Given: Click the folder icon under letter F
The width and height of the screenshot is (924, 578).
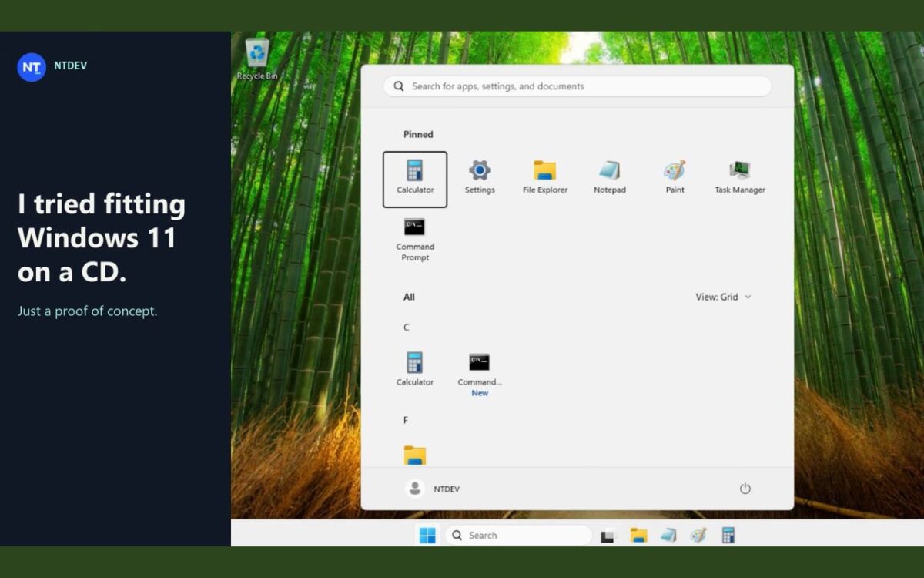Looking at the screenshot, I should click(x=415, y=455).
